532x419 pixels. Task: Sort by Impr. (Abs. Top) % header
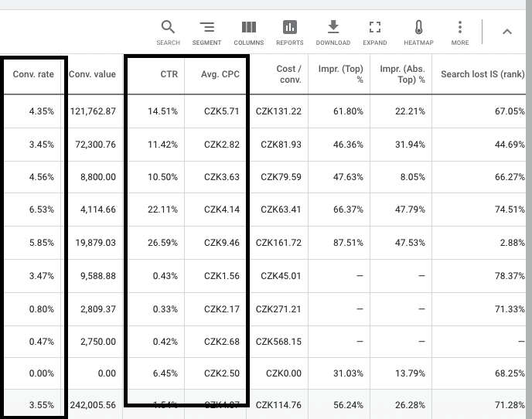(402, 74)
